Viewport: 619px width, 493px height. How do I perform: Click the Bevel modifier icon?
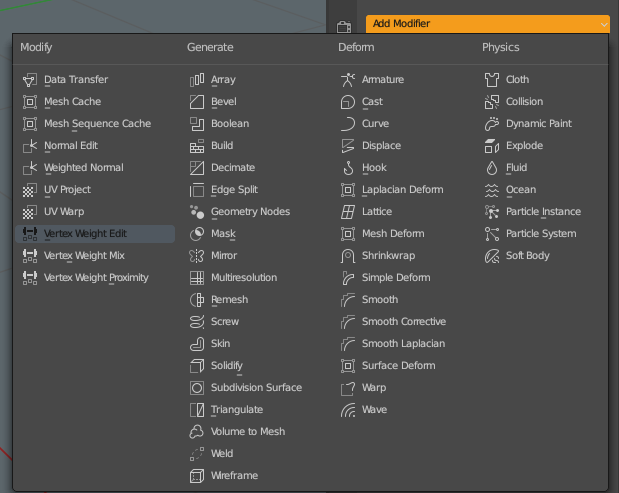click(x=197, y=102)
